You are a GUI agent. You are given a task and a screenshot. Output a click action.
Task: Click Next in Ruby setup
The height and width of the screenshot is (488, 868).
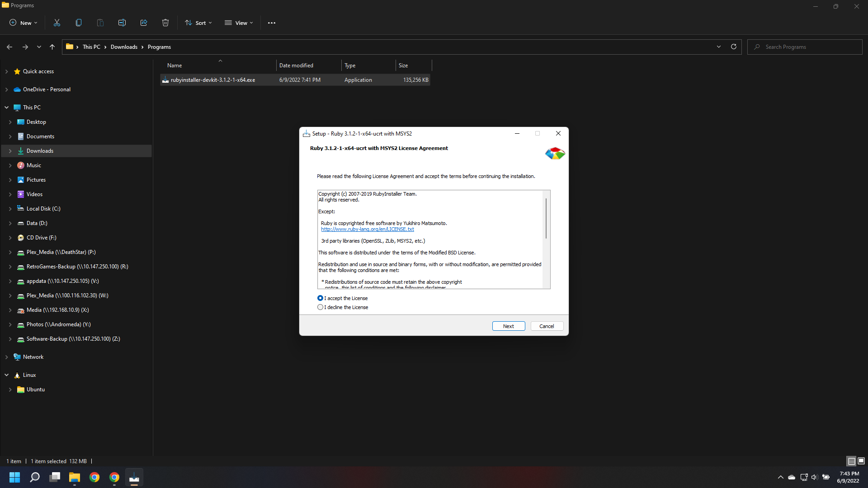pyautogui.click(x=509, y=326)
